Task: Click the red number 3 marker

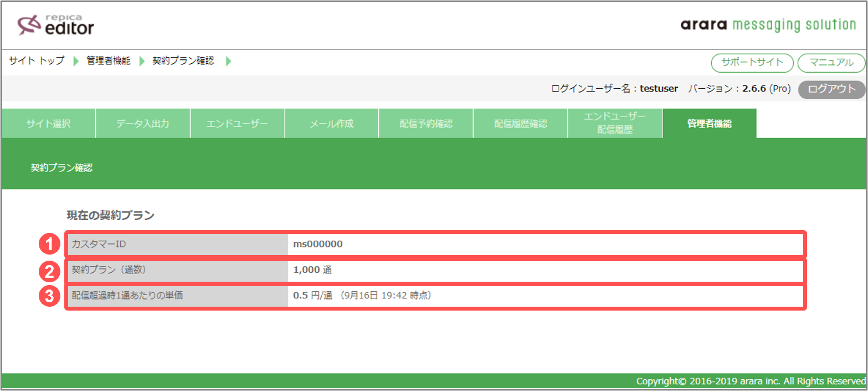Action: coord(50,296)
